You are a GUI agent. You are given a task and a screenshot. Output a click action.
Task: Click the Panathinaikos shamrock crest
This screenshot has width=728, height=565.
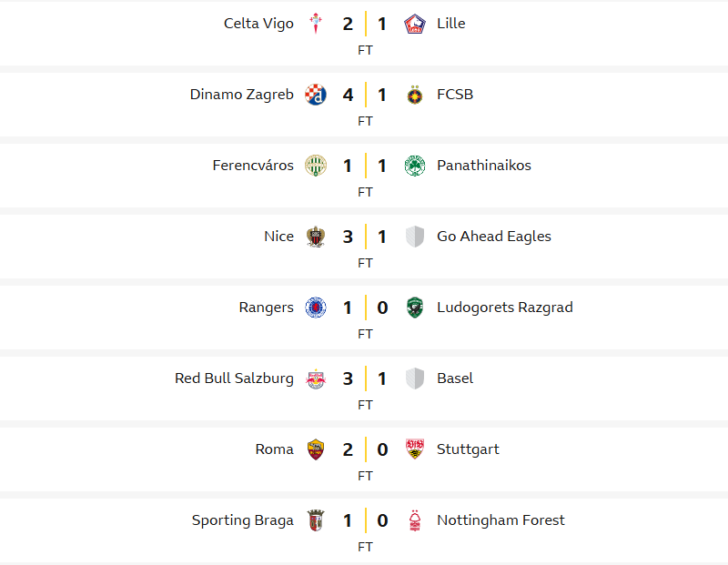[415, 166]
